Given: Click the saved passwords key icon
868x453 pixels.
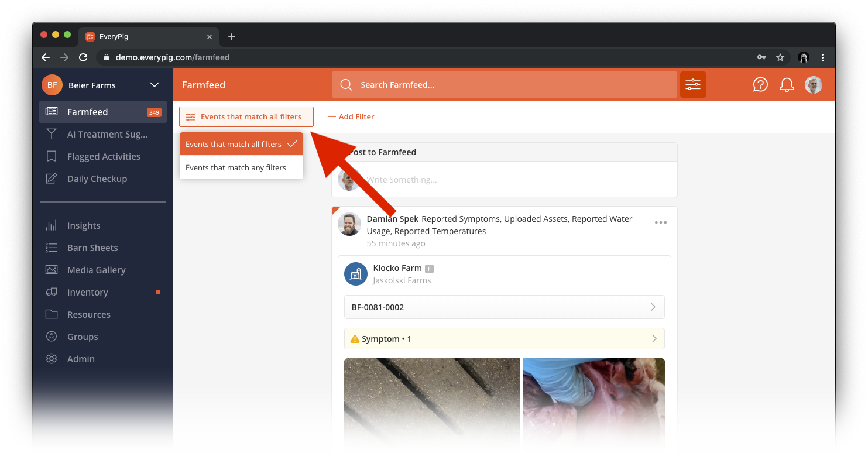Looking at the screenshot, I should point(761,57).
